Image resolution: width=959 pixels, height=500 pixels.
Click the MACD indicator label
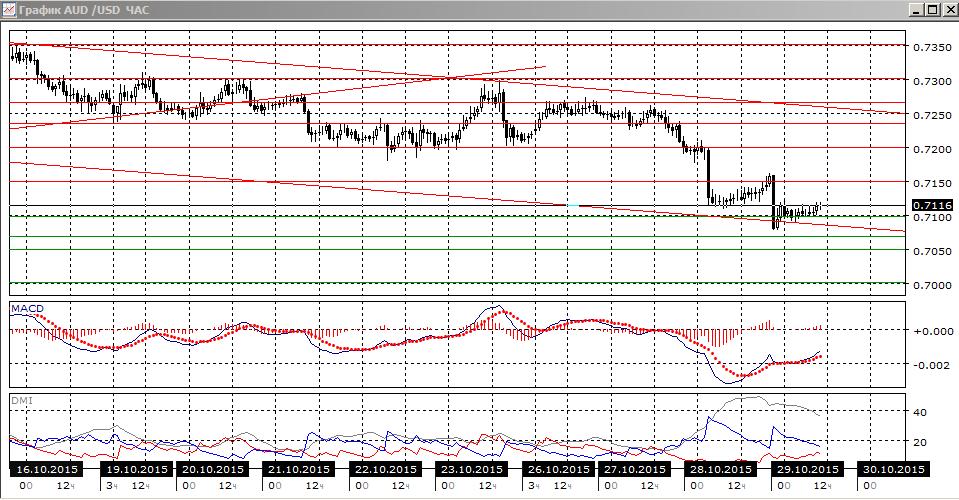point(28,309)
